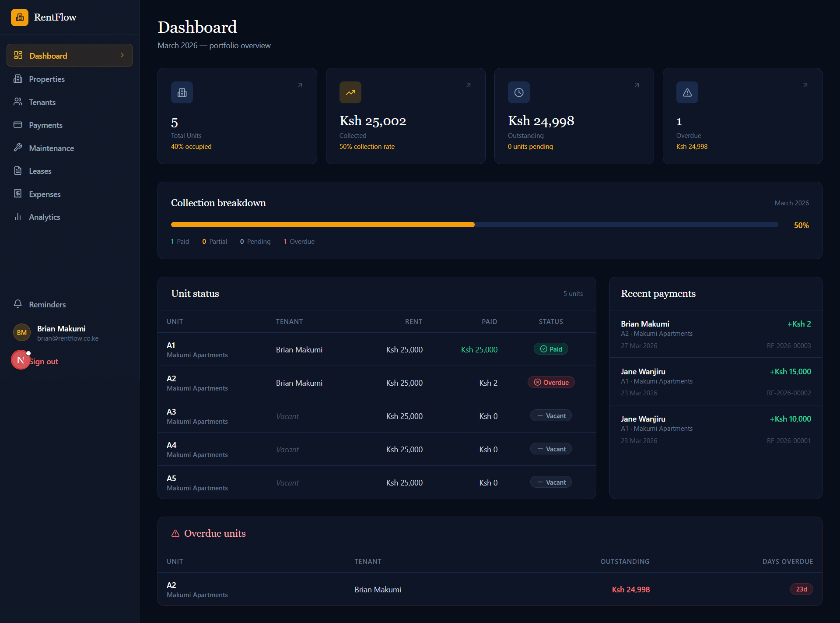The width and height of the screenshot is (840, 623).
Task: Click the Vacant badge for unit A5
Action: (x=551, y=482)
